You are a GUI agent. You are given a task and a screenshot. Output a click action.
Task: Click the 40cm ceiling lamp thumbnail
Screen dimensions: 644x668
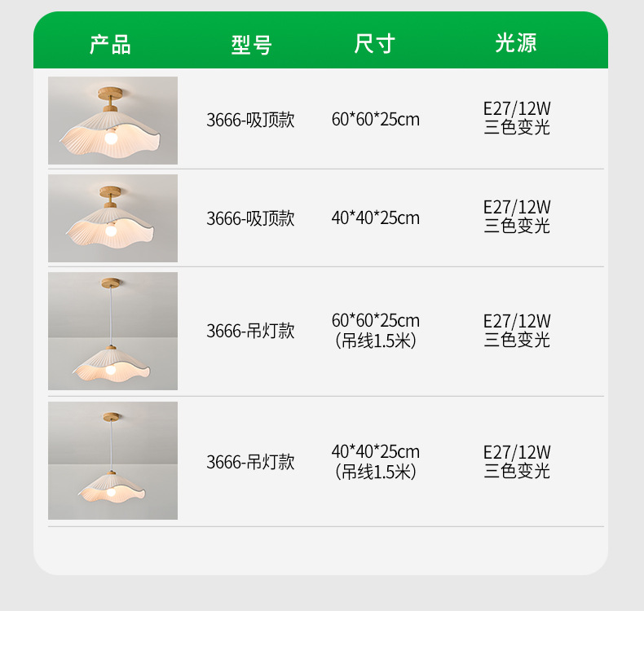click(112, 218)
